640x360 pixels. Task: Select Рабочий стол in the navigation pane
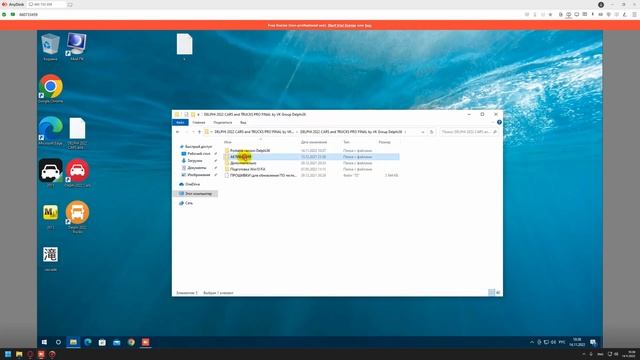199,153
